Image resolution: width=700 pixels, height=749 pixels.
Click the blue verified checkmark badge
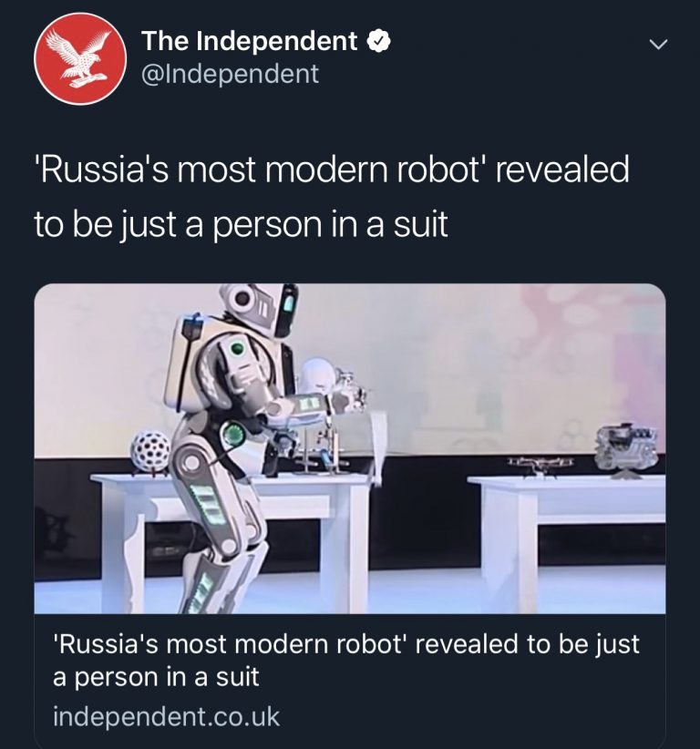[x=379, y=41]
